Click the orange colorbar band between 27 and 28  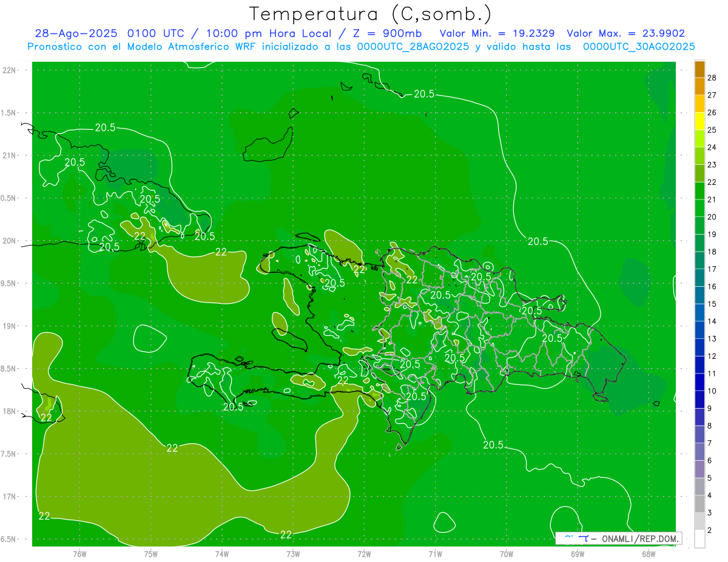700,87
